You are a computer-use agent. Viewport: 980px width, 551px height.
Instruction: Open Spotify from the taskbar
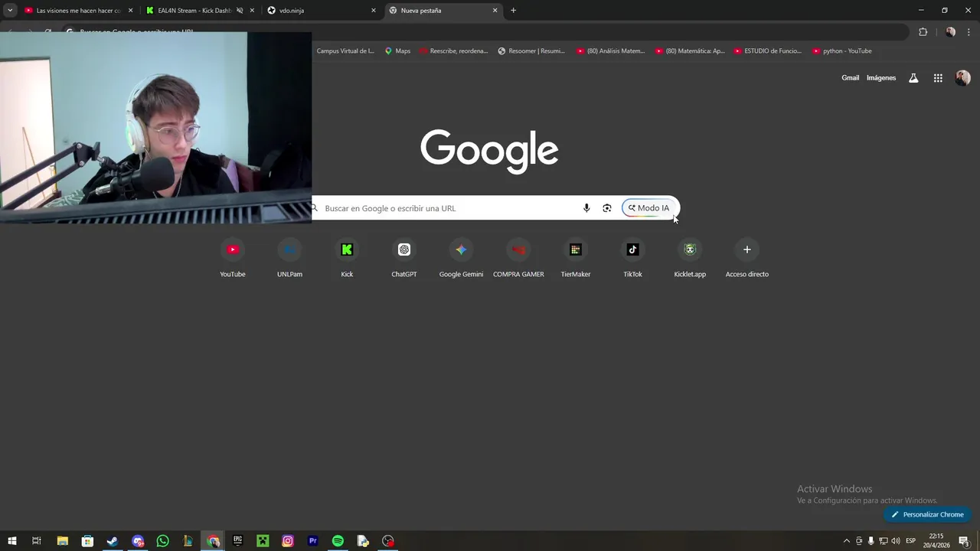338,541
